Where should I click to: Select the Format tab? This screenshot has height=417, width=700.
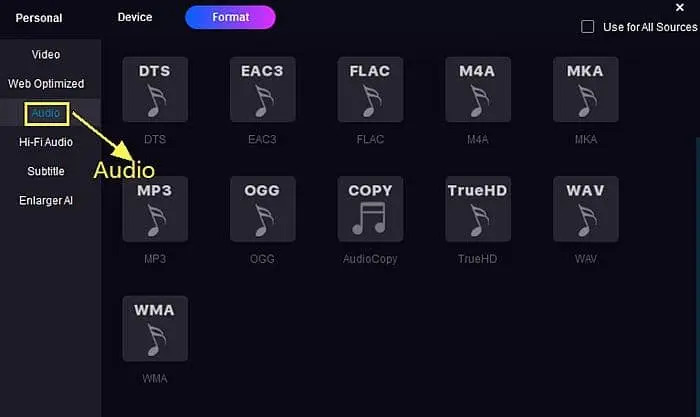[230, 17]
